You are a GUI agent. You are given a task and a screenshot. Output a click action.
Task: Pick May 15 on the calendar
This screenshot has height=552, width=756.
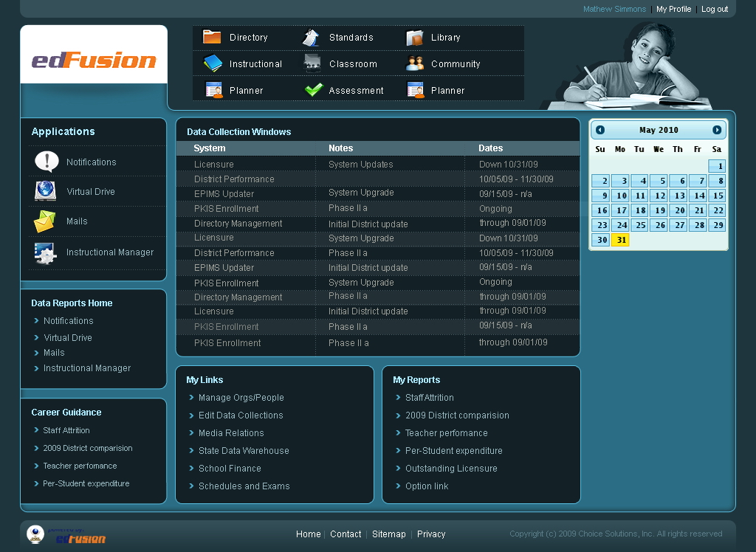click(717, 196)
